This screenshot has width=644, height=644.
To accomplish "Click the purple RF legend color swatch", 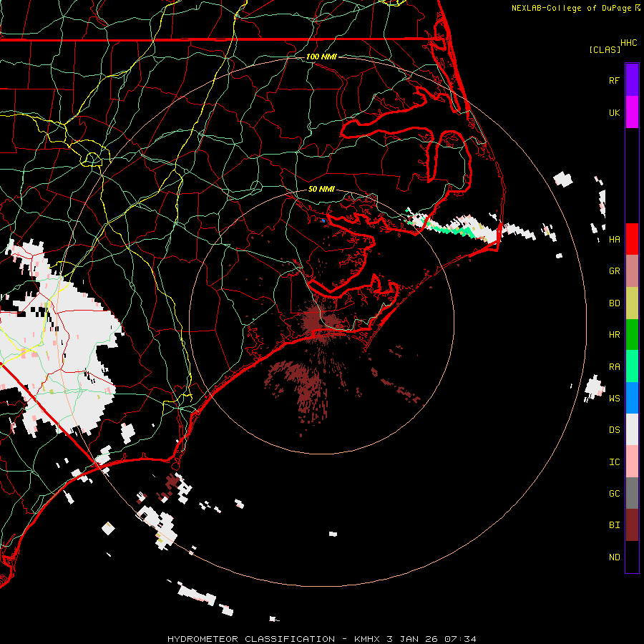I will pyautogui.click(x=632, y=80).
